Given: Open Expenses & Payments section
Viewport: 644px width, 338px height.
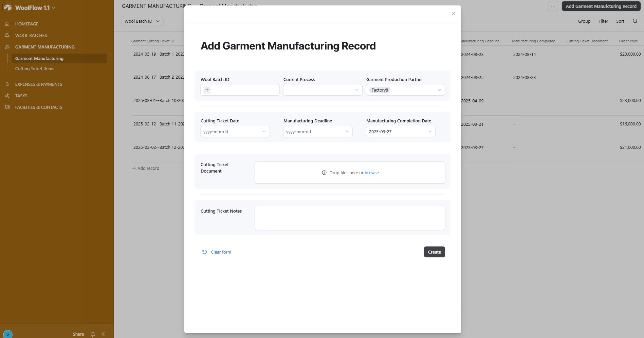Looking at the screenshot, I should coord(38,84).
